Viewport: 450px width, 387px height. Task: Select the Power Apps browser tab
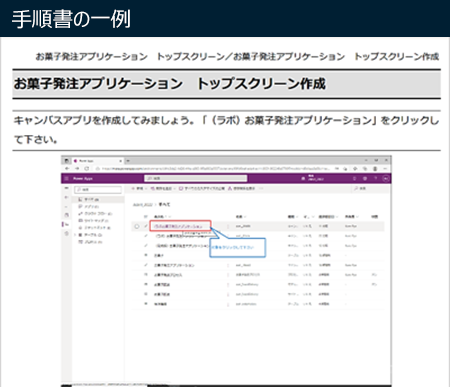pyautogui.click(x=98, y=161)
